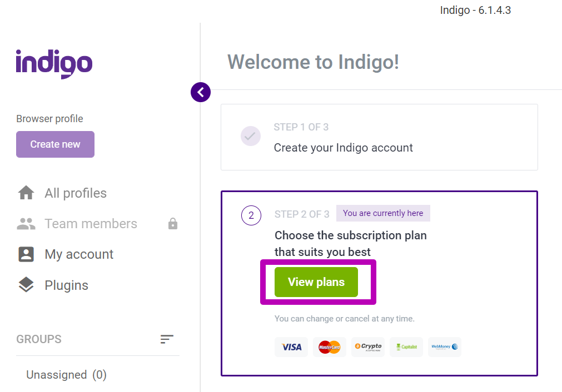562x392 pixels.
Task: Click the Step 1 completed checkmark circle
Action: click(251, 136)
